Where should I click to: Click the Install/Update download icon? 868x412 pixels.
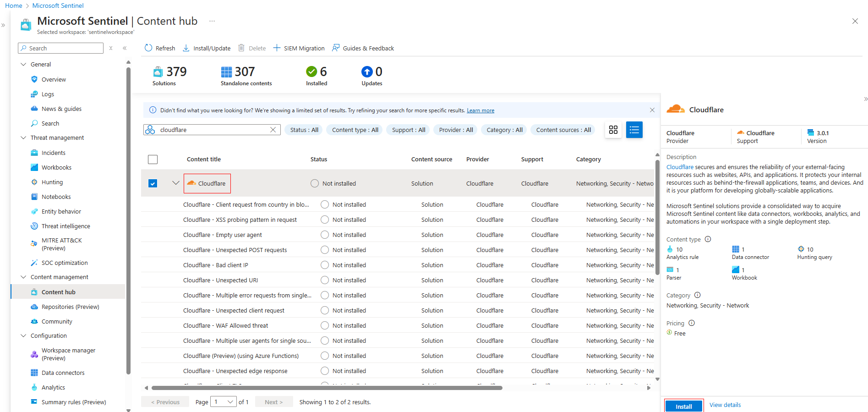186,48
